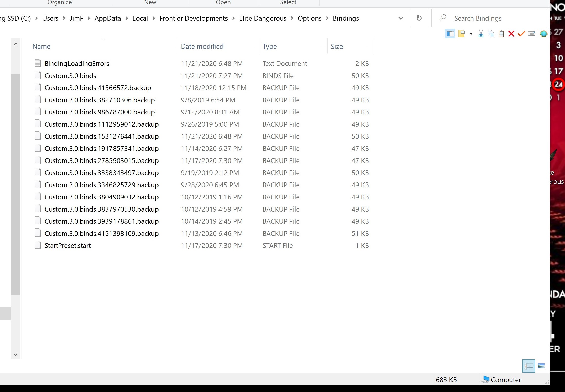Image resolution: width=565 pixels, height=392 pixels.
Task: Select the Custom.3.0.binds file icon
Action: click(38, 75)
